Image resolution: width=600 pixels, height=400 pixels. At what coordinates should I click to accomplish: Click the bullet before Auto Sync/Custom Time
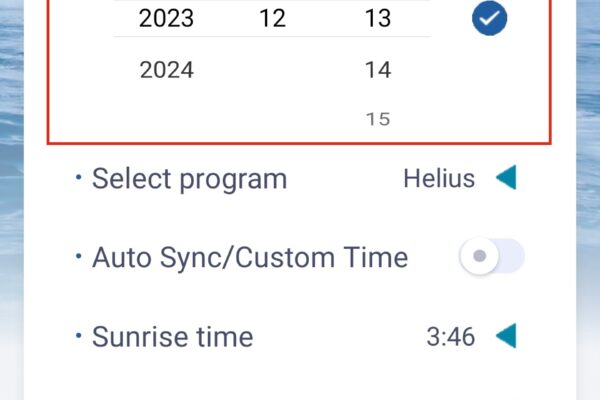click(78, 256)
